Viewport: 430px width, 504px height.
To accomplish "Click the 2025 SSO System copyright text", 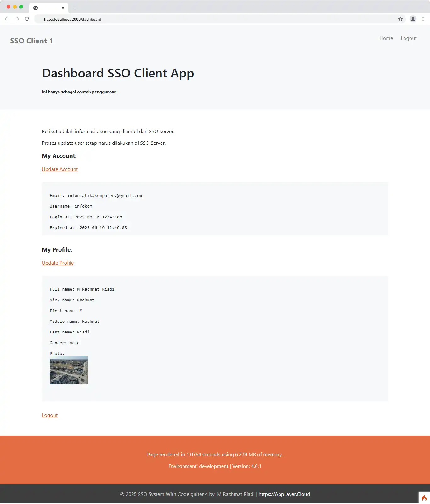I will (187, 494).
